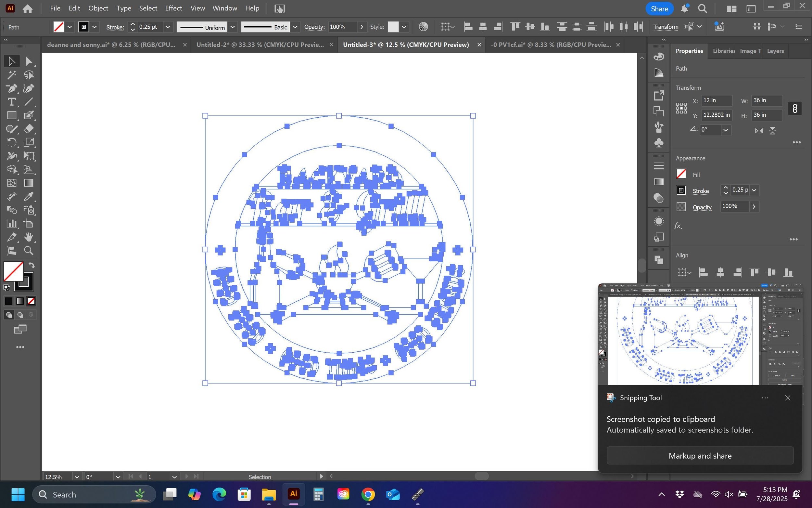Open the rotation angle dropdown in Transform
The image size is (812, 508).
(x=725, y=130)
